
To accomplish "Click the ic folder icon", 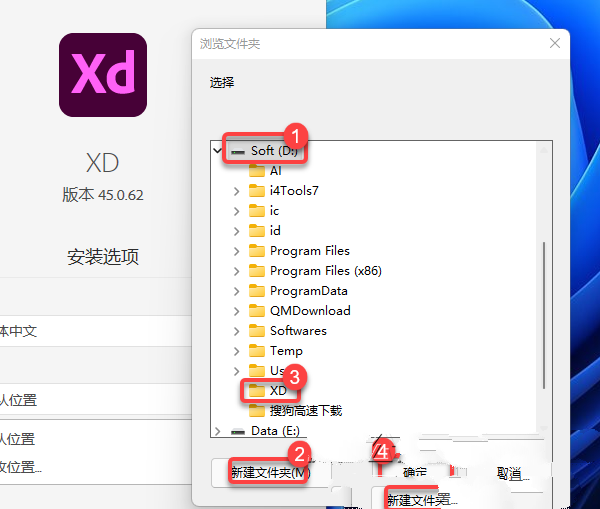I will pos(257,210).
